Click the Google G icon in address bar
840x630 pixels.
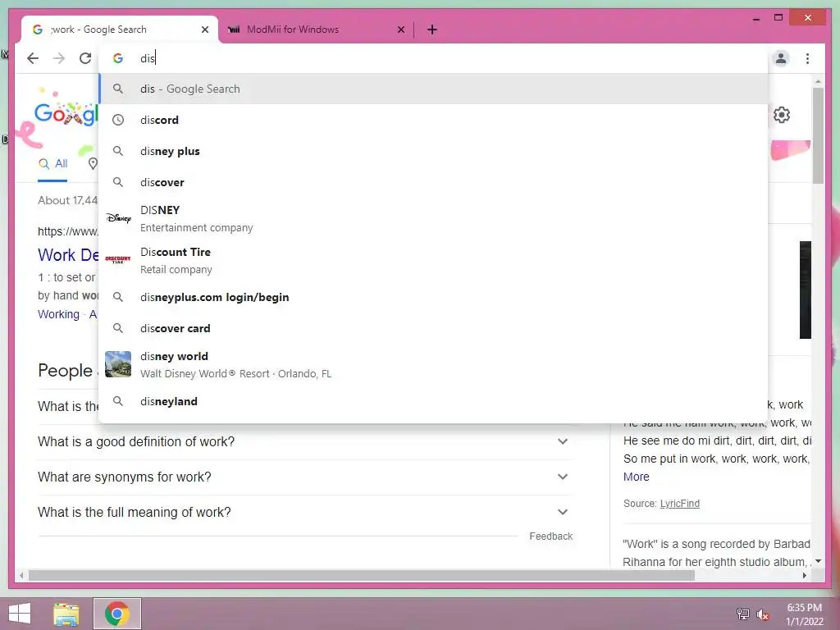118,58
